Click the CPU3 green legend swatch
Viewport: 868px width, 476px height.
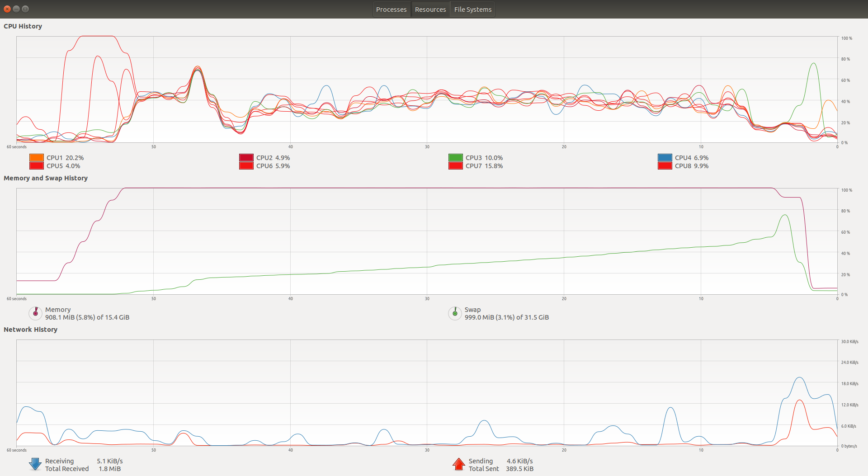(x=455, y=157)
